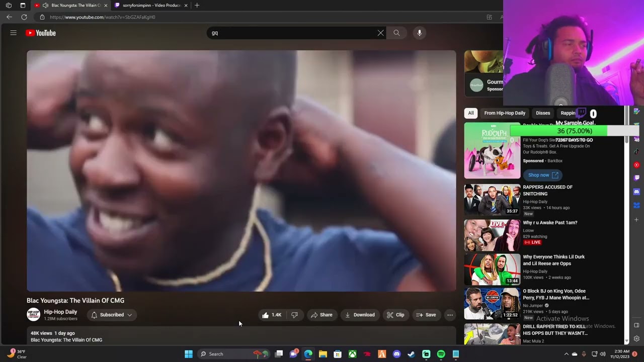The width and height of the screenshot is (644, 362).
Task: Click the browser address bar URL
Action: point(103,17)
